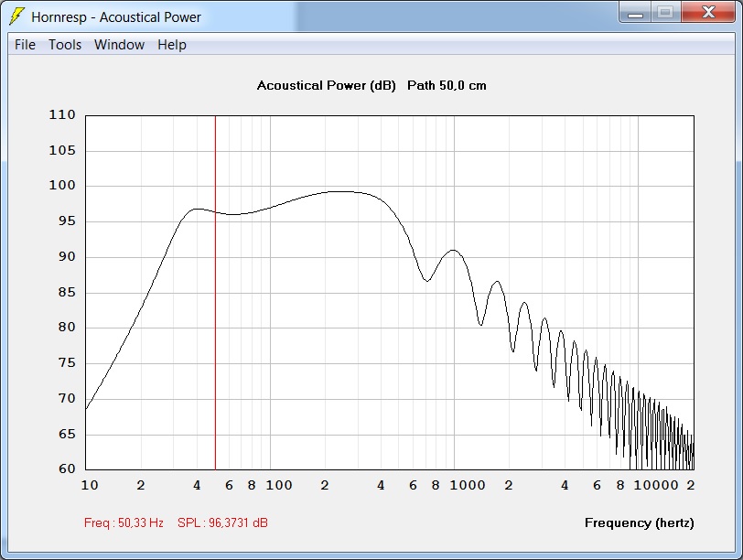The height and width of the screenshot is (560, 743).
Task: Click the 'Path 50,0 cm' label
Action: 447,85
